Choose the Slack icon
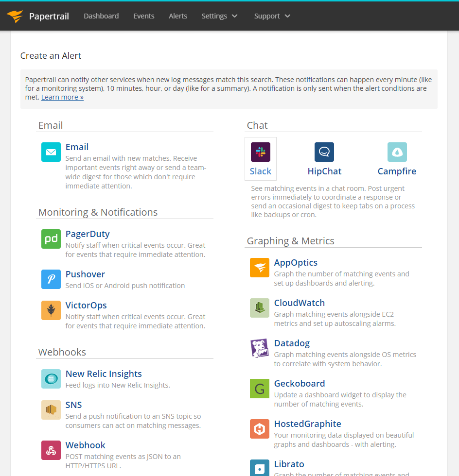 pos(261,152)
